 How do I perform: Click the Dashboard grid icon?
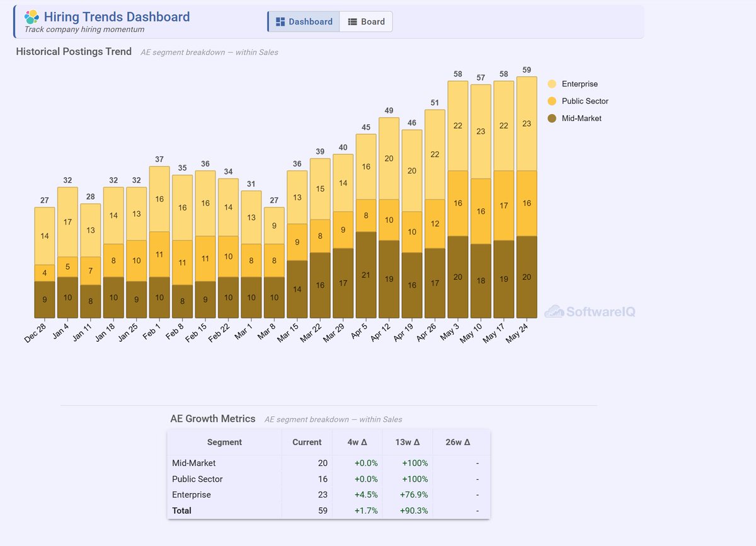pyautogui.click(x=280, y=21)
